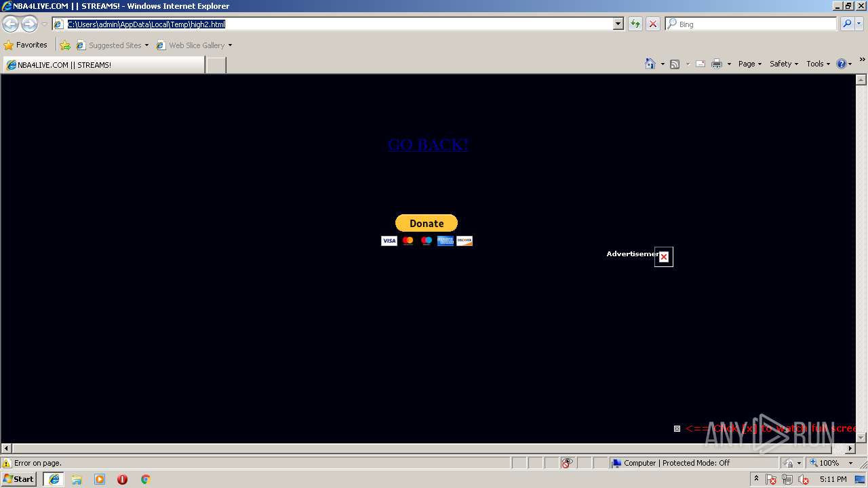Open the Tools menu
Viewport: 868px width, 488px height.
pyautogui.click(x=818, y=64)
